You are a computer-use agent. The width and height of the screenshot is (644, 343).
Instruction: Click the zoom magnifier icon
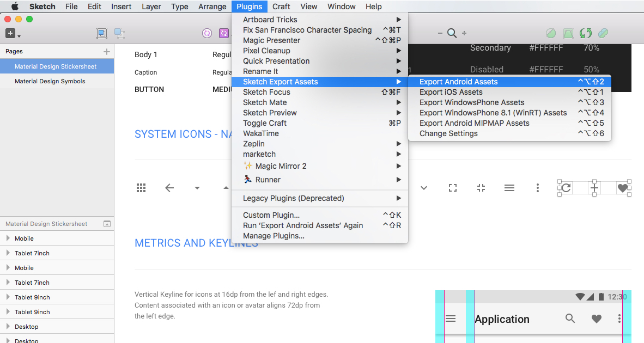[x=452, y=33]
